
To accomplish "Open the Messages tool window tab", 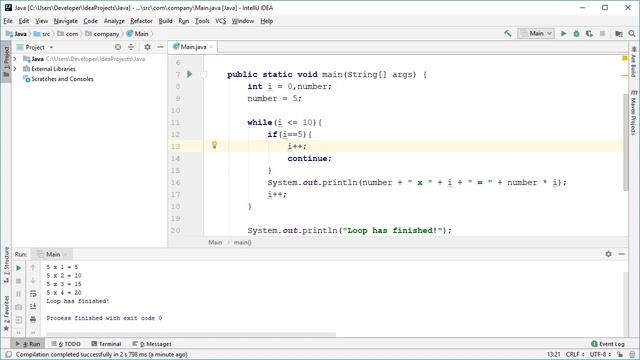I will coord(152,344).
